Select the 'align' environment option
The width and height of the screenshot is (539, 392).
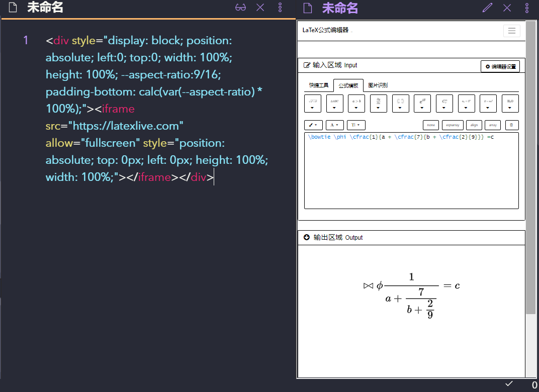(474, 125)
